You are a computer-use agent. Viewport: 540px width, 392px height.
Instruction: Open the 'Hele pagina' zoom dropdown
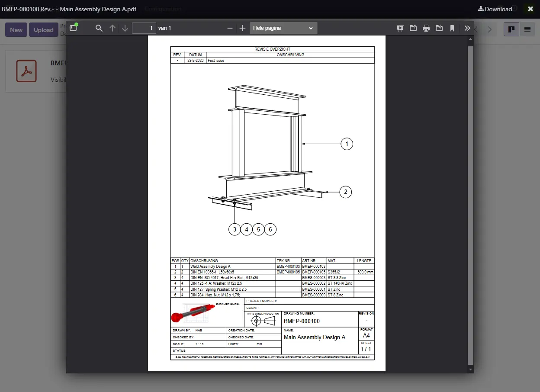(283, 28)
